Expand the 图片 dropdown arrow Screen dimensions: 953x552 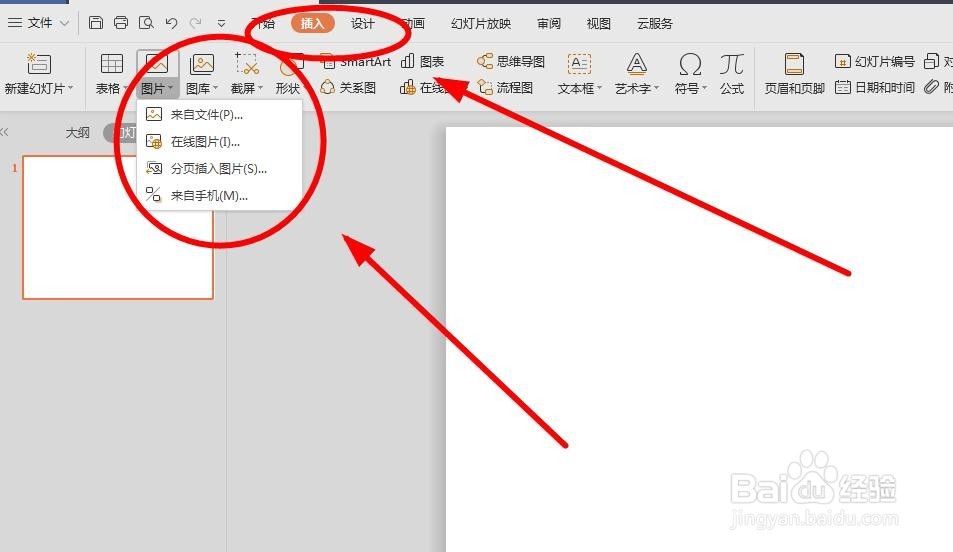pos(171,89)
